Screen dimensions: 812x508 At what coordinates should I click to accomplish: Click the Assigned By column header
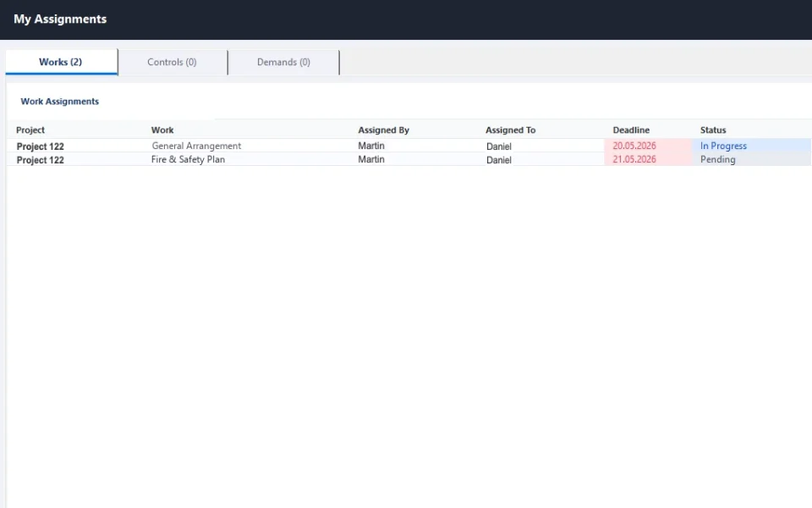[x=384, y=130]
